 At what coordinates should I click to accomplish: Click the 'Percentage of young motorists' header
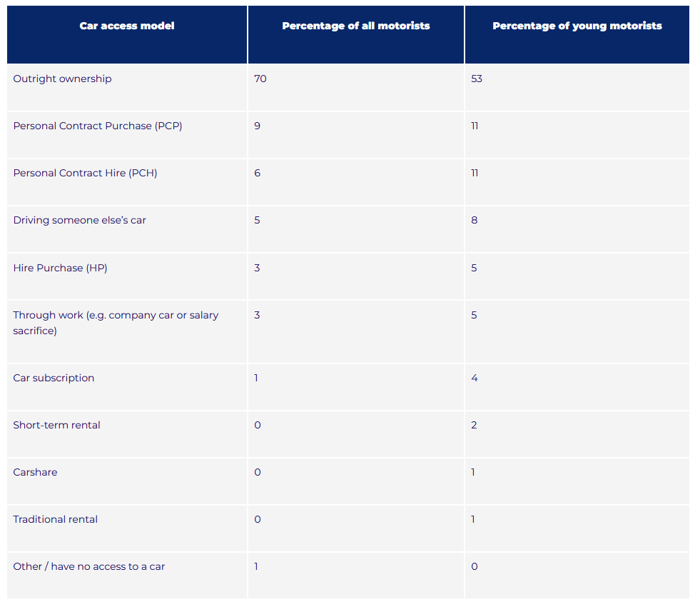[577, 26]
